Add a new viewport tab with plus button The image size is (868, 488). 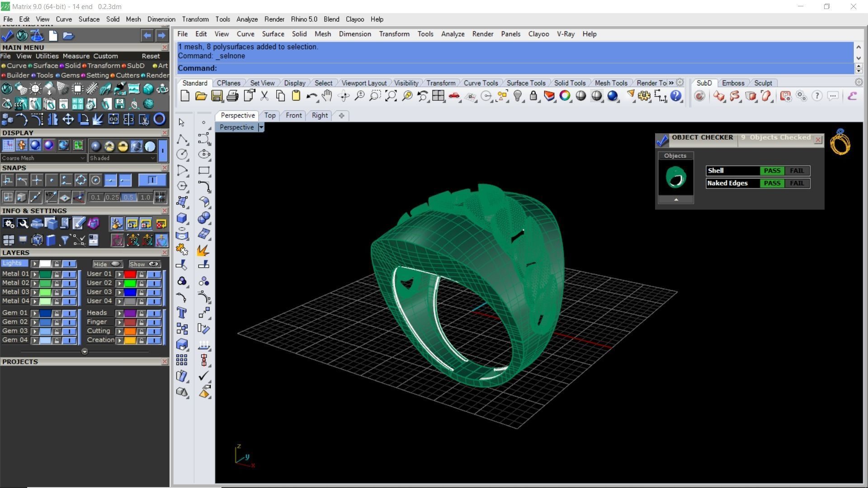(x=341, y=115)
